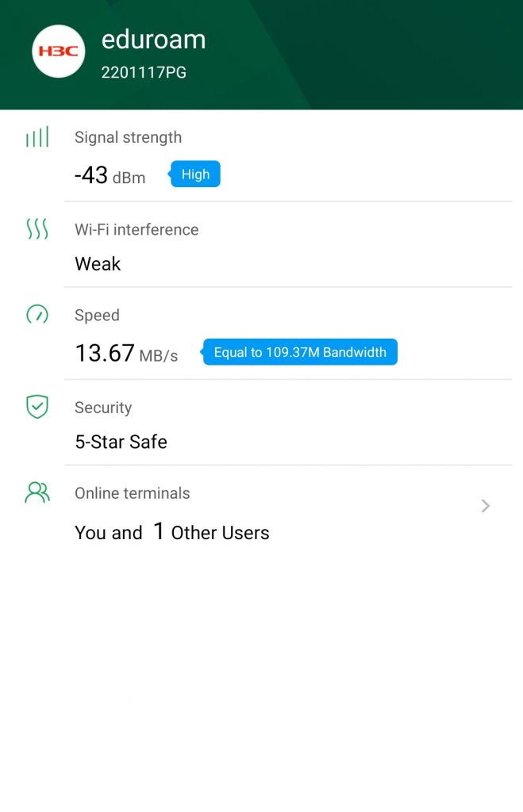Tap the Speed label
Image resolution: width=523 pixels, height=812 pixels.
coord(97,315)
